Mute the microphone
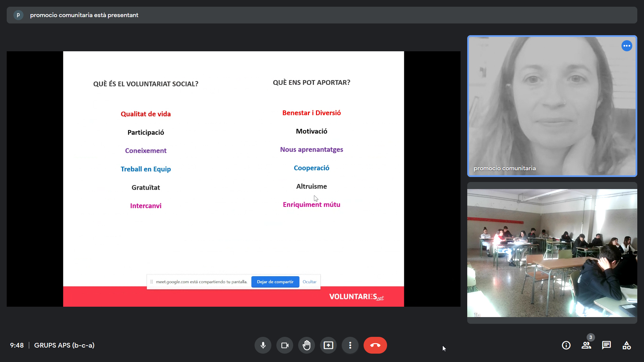644x362 pixels. pyautogui.click(x=263, y=345)
